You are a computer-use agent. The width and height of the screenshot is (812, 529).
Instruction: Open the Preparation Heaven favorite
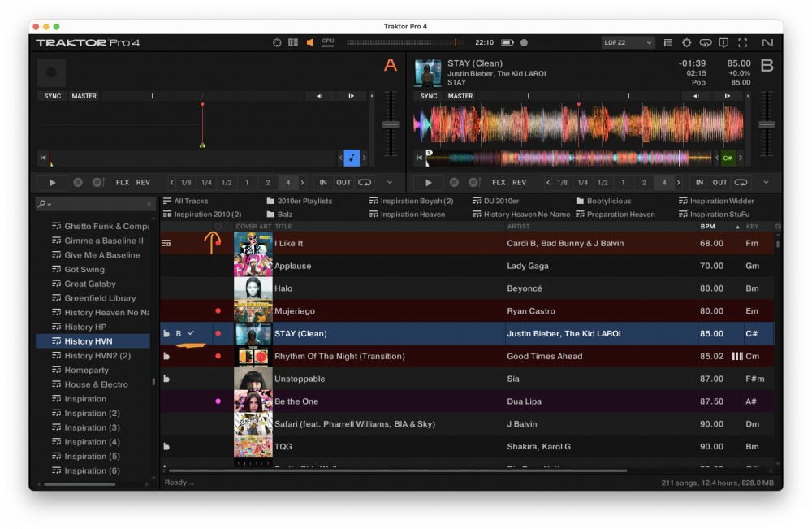615,214
